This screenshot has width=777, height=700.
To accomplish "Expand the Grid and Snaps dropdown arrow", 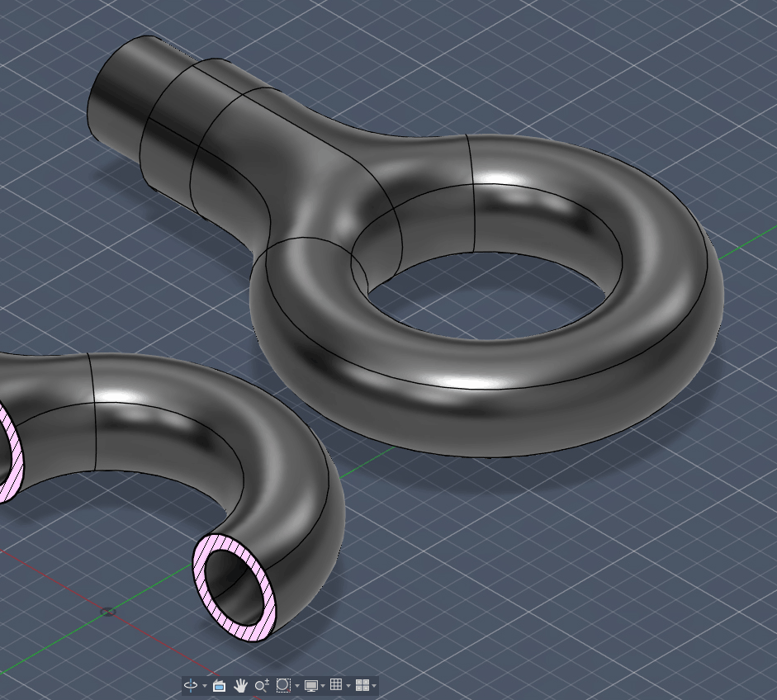I will tap(348, 686).
